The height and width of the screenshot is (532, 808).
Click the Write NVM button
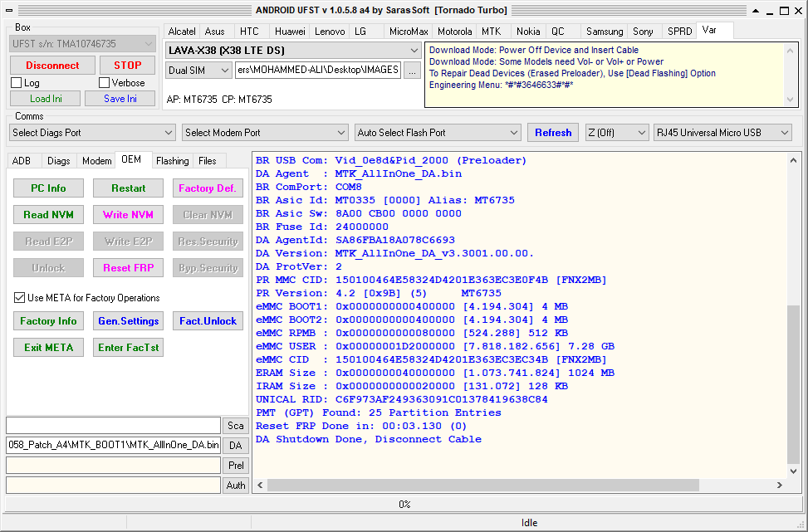(129, 215)
